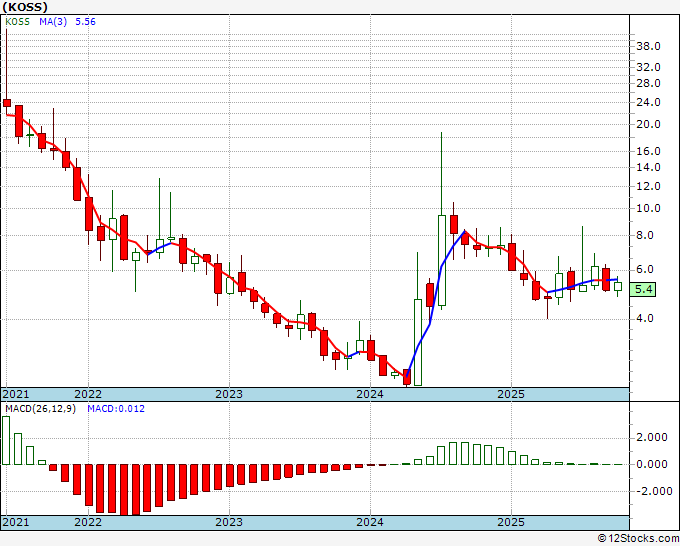Click 2024 on the price chart timeline
This screenshot has height=546, width=680.
[370, 394]
